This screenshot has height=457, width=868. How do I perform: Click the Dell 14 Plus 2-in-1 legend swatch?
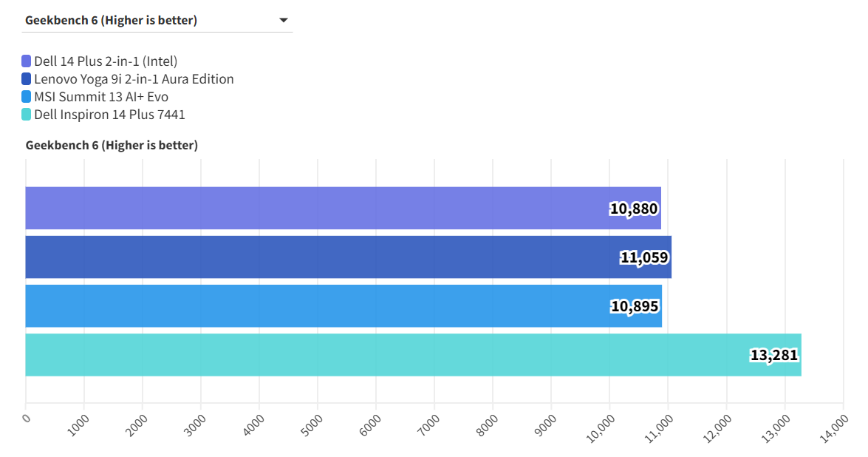point(27,61)
